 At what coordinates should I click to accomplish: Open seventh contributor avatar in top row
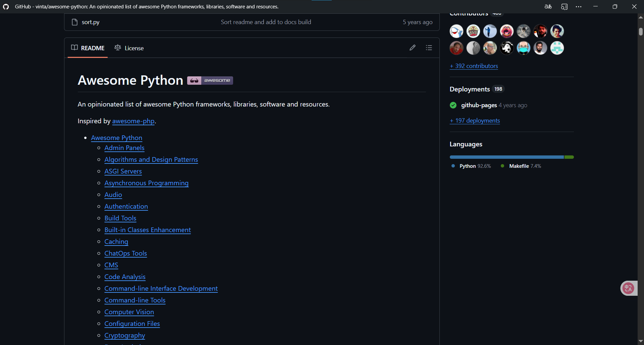coord(557,31)
